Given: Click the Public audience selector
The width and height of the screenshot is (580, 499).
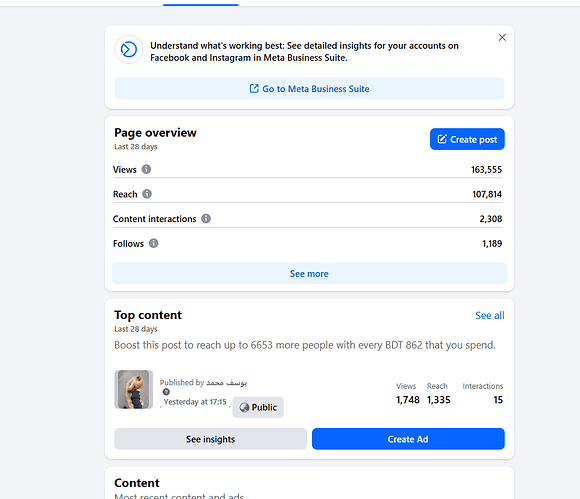Looking at the screenshot, I should pos(258,407).
